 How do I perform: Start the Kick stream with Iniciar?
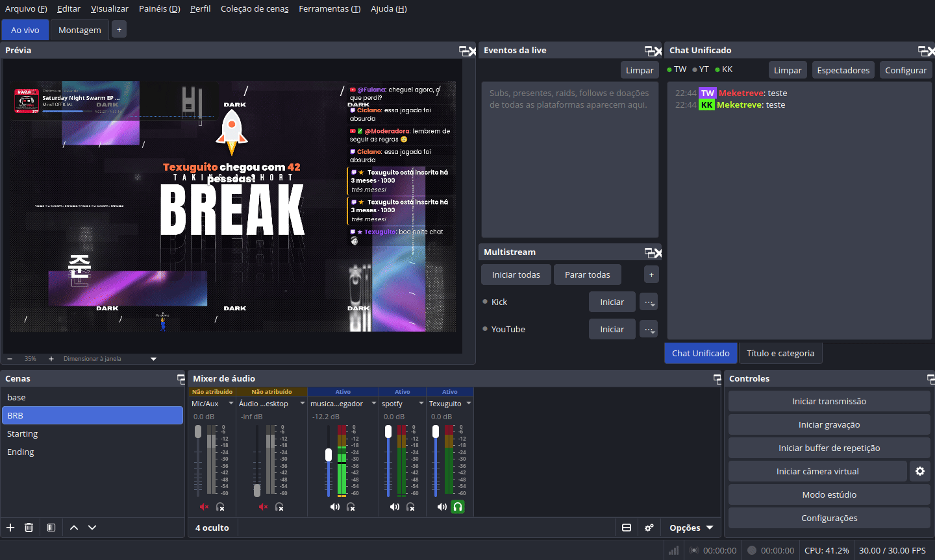(612, 302)
